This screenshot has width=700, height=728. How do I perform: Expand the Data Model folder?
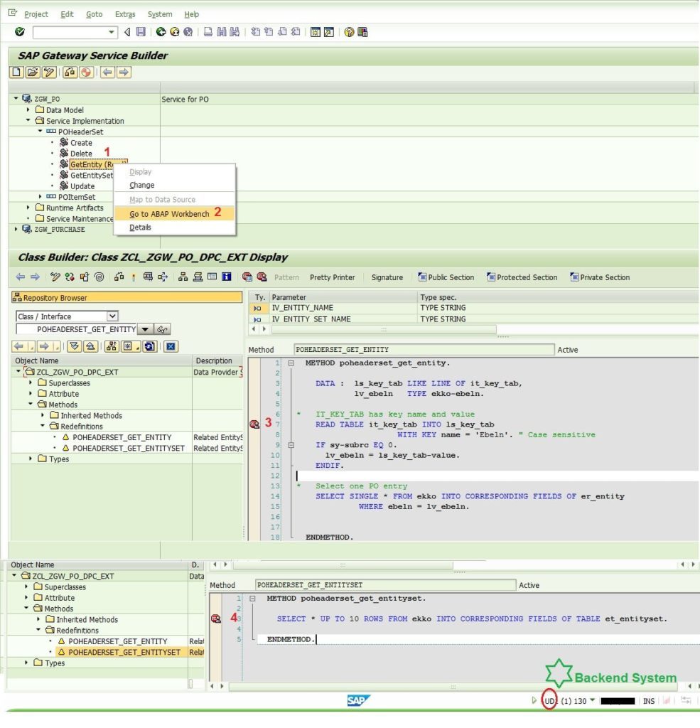[x=28, y=109]
